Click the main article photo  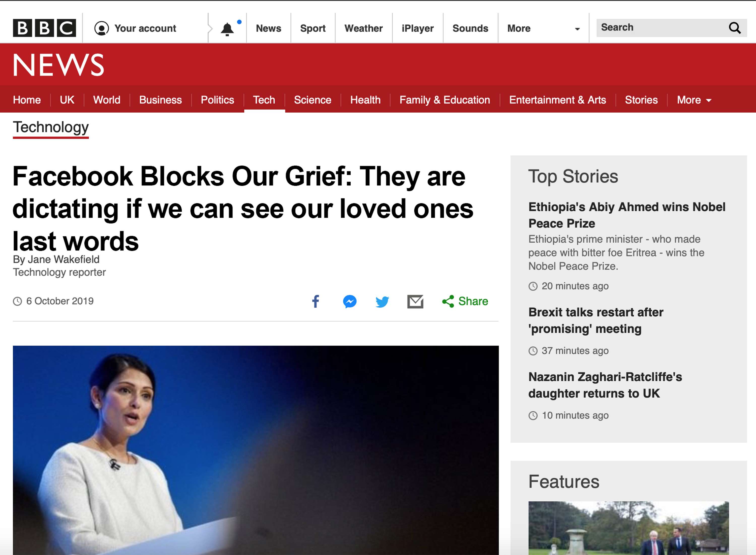[256, 450]
